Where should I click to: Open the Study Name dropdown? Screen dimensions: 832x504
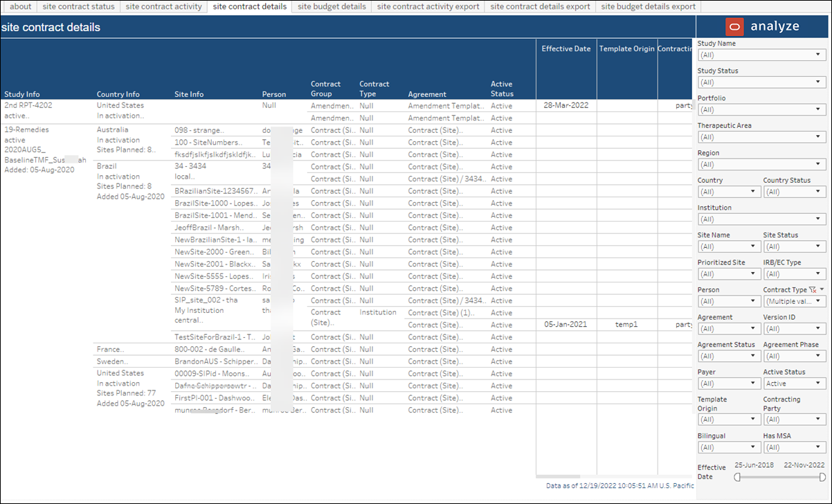[761, 55]
